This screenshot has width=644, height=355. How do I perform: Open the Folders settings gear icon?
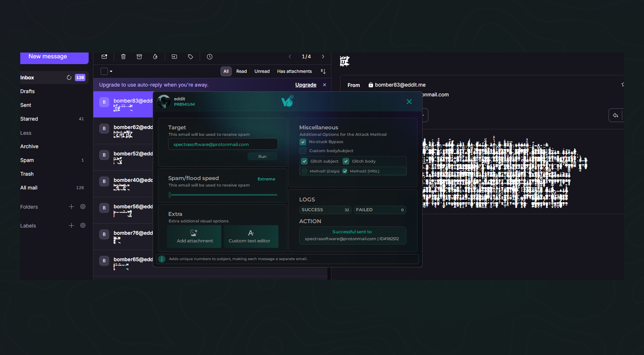(x=83, y=206)
